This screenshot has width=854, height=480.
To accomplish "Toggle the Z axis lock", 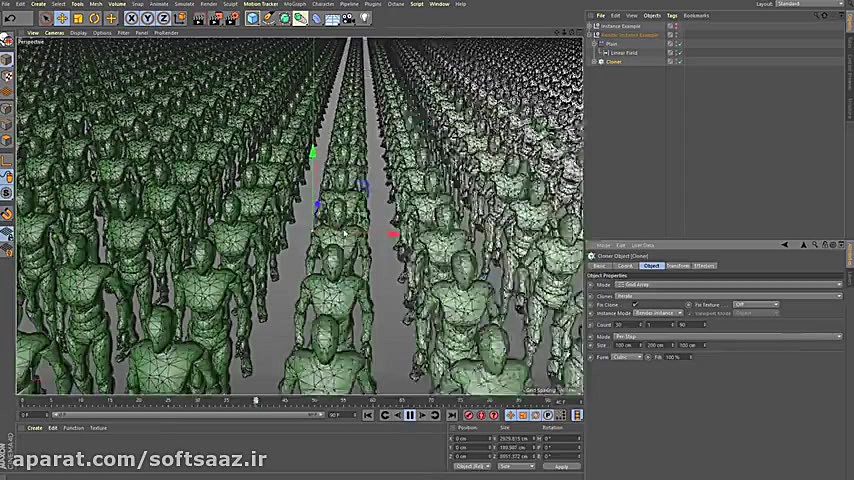I will tap(162, 18).
